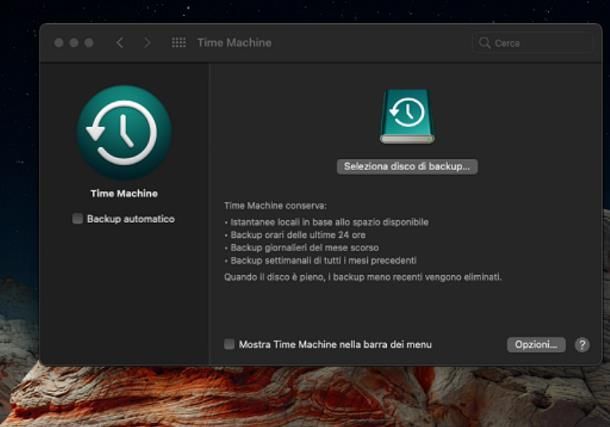Screen dimensions: 610x427
Task: Click the magnifying glass search icon
Action: click(x=484, y=43)
